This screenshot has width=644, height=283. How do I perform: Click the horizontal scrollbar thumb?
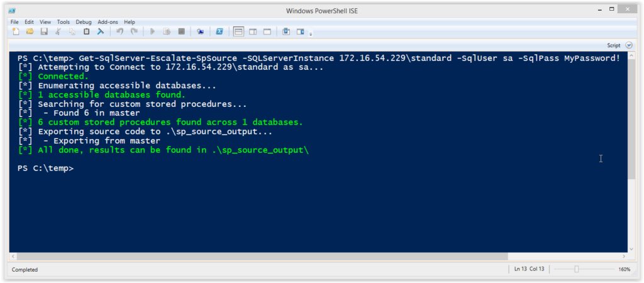pos(262,256)
